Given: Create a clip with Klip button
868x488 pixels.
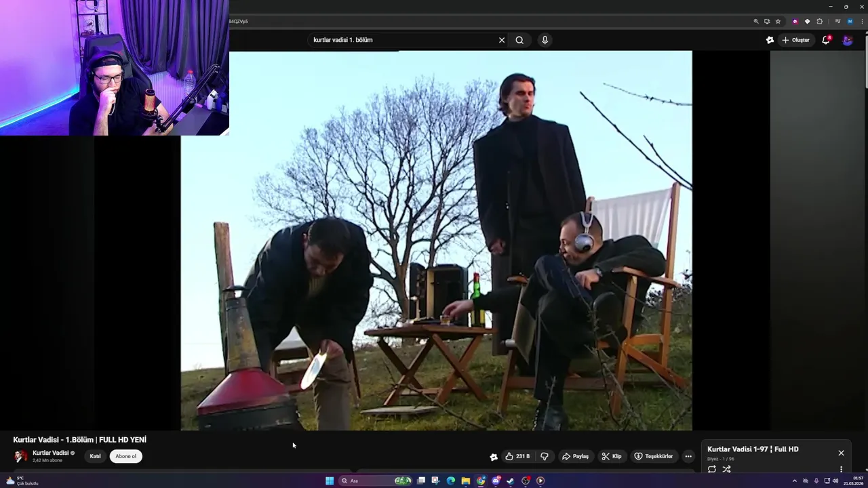Looking at the screenshot, I should tap(612, 456).
